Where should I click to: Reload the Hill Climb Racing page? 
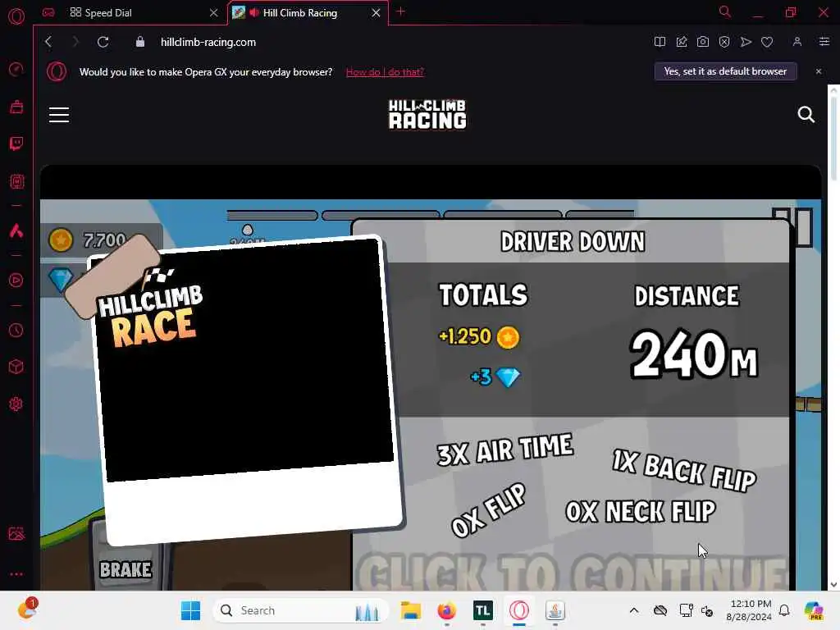pyautogui.click(x=103, y=42)
